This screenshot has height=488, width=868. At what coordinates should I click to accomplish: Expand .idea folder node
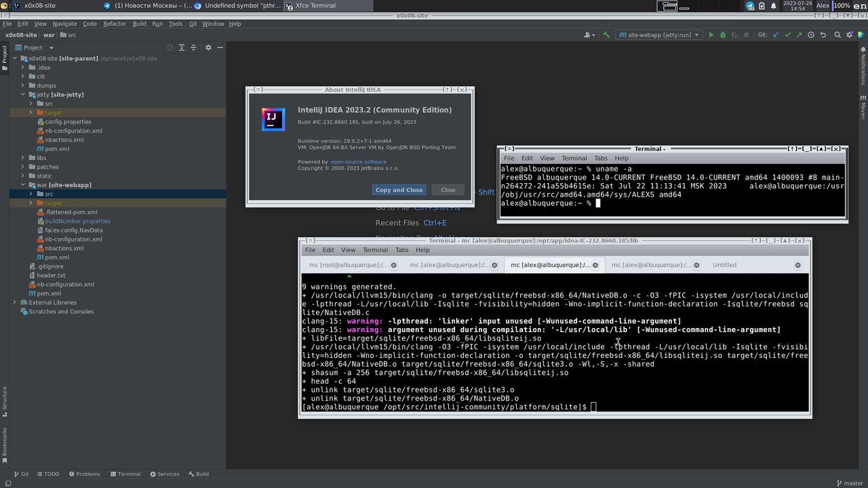(23, 67)
